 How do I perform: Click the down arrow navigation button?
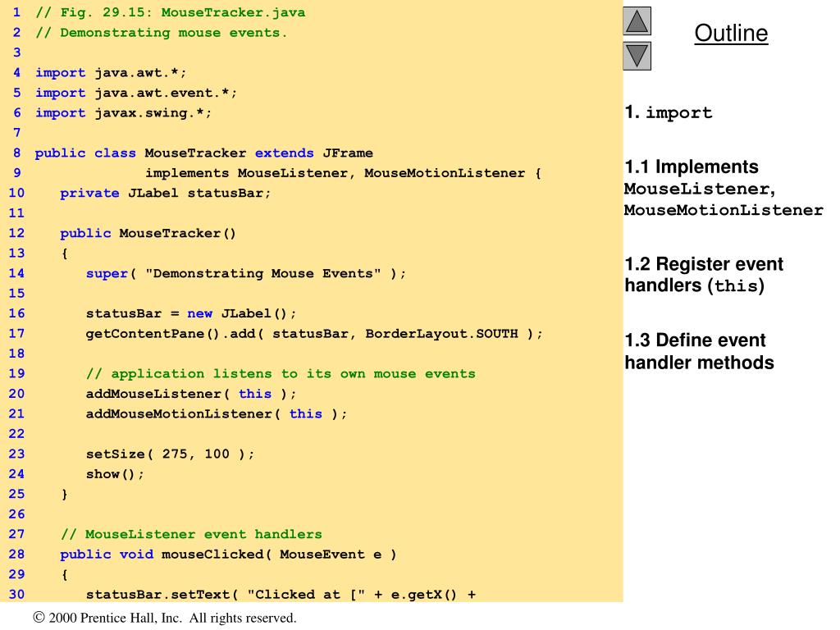point(637,57)
